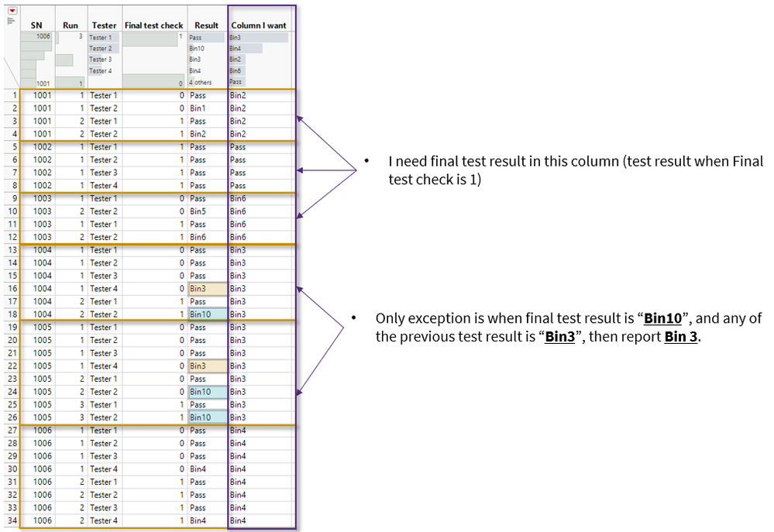This screenshot has width=774, height=532.
Task: Select the Run column header
Action: 71,25
